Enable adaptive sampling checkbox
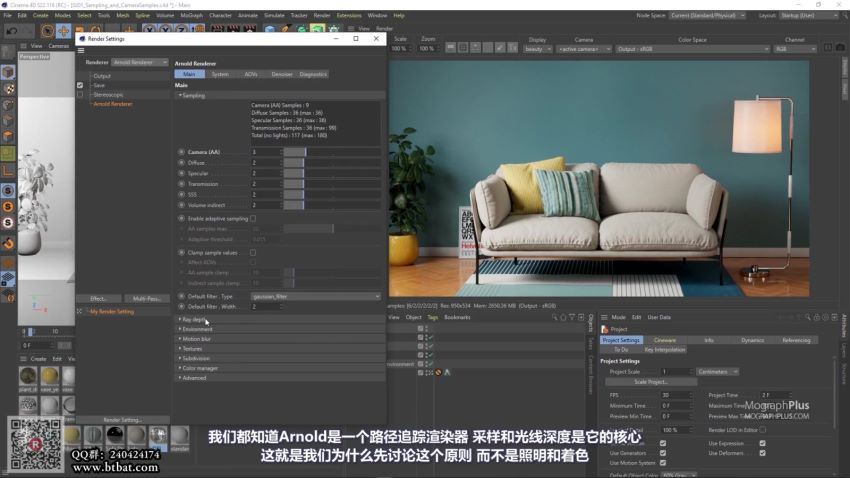 pos(253,218)
